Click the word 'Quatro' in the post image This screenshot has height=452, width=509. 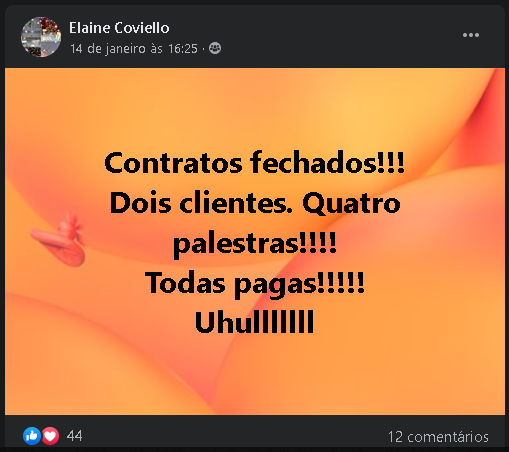coord(351,203)
